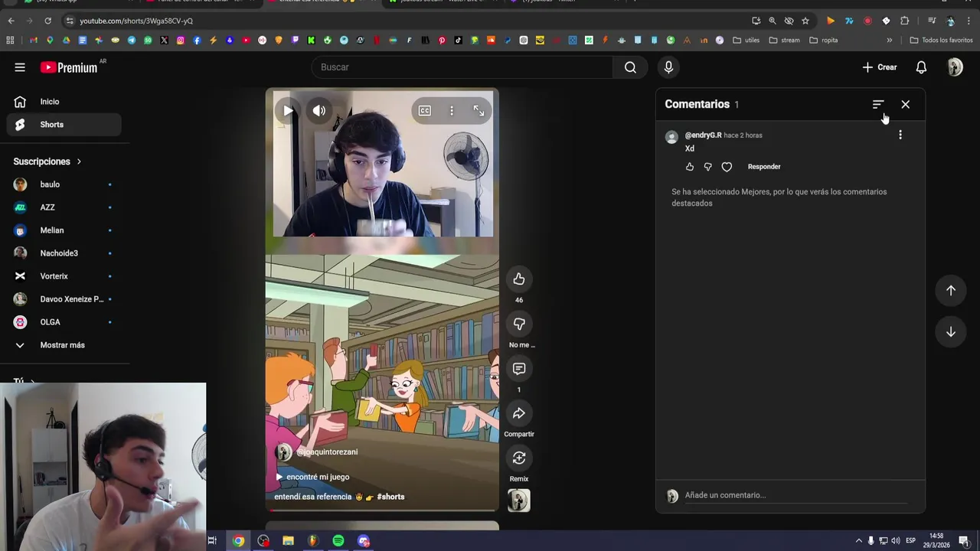Screen dimensions: 980x551
Task: Open AZZ channel subscription
Action: pyautogui.click(x=64, y=207)
